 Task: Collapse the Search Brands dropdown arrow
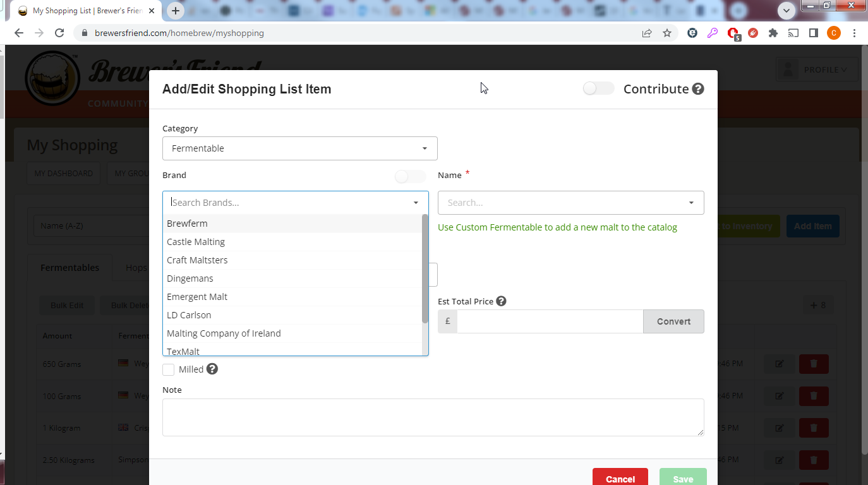[416, 203]
